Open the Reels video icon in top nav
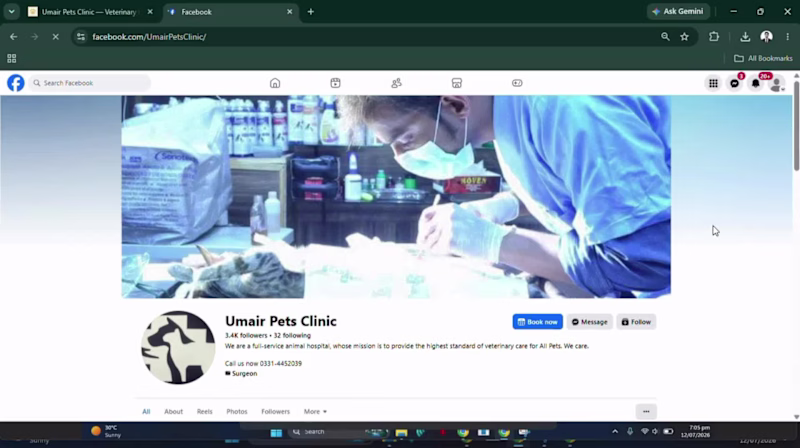Image resolution: width=800 pixels, height=448 pixels. 335,83
